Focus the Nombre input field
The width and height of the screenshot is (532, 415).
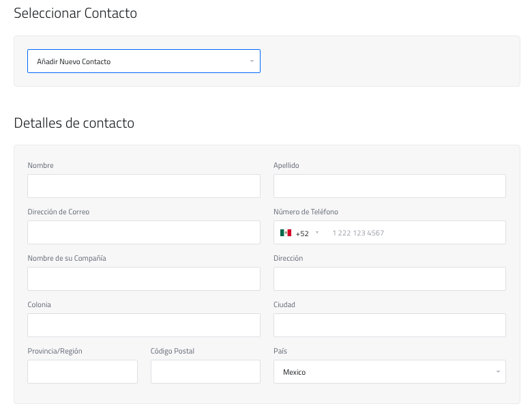pyautogui.click(x=144, y=186)
